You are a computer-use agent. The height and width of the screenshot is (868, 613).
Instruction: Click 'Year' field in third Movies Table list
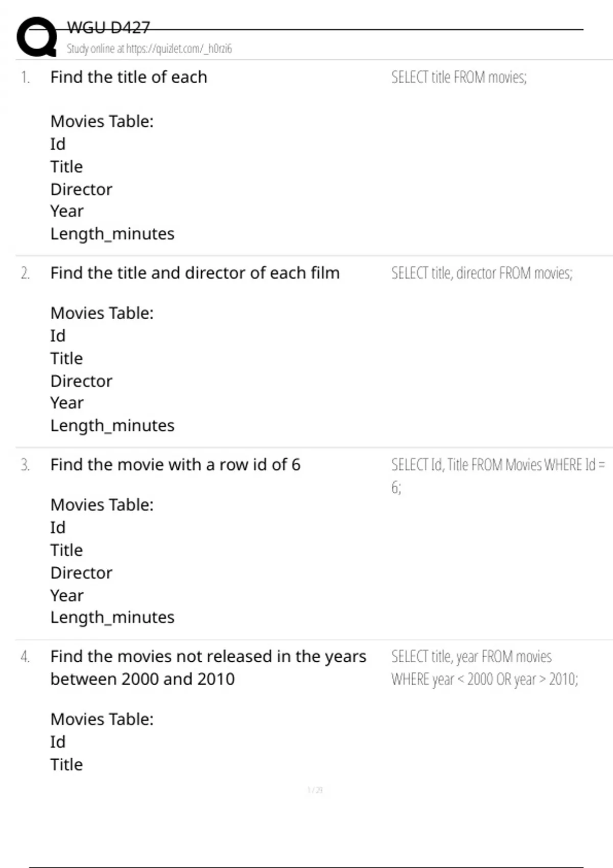66,595
